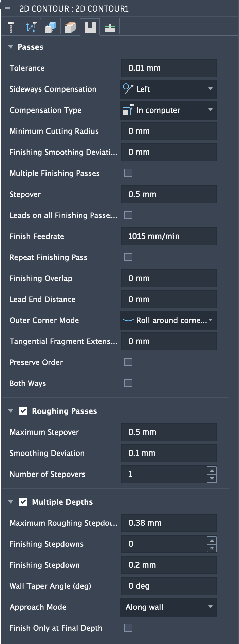
Task: Click the Finish Feedrate input field
Action: (168, 236)
